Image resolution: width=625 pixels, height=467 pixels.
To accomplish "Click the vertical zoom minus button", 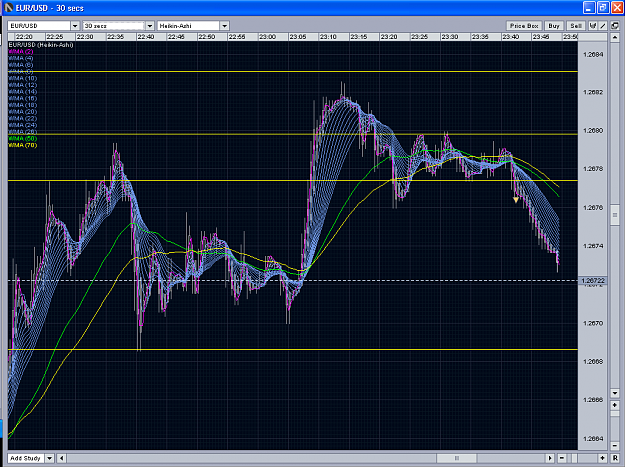I will (x=614, y=445).
